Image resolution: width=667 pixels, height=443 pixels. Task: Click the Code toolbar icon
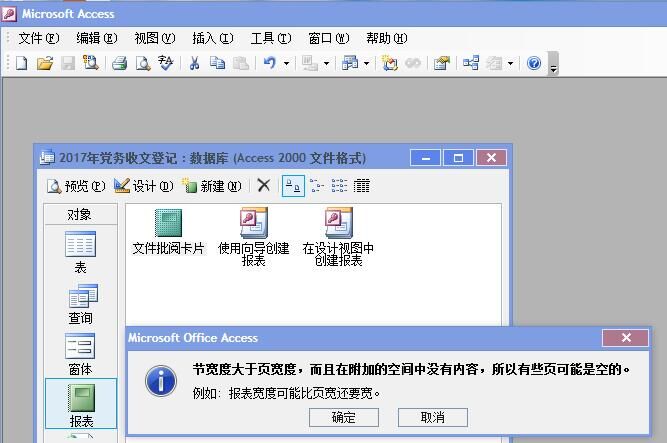pyautogui.click(x=389, y=63)
